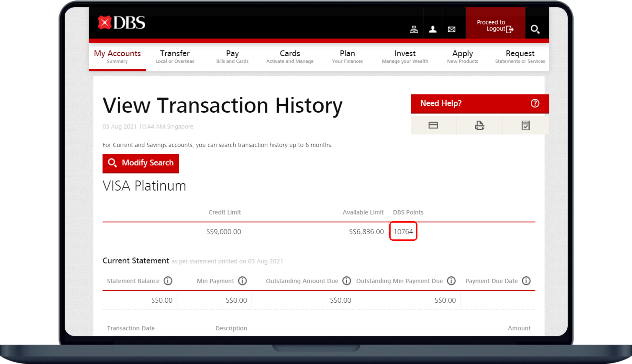Show info for Payment Due Date

point(526,281)
